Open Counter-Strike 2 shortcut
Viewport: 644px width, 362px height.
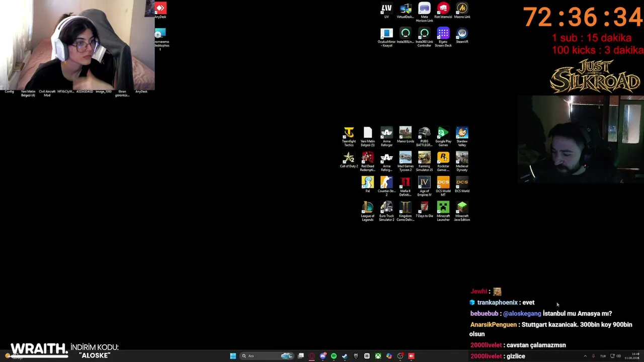coord(386,187)
